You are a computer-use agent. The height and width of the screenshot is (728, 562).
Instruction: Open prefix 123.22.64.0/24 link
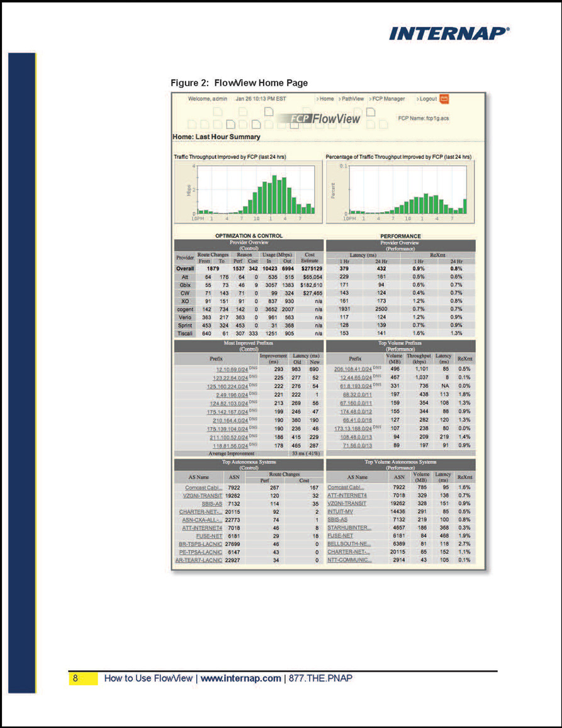click(230, 378)
